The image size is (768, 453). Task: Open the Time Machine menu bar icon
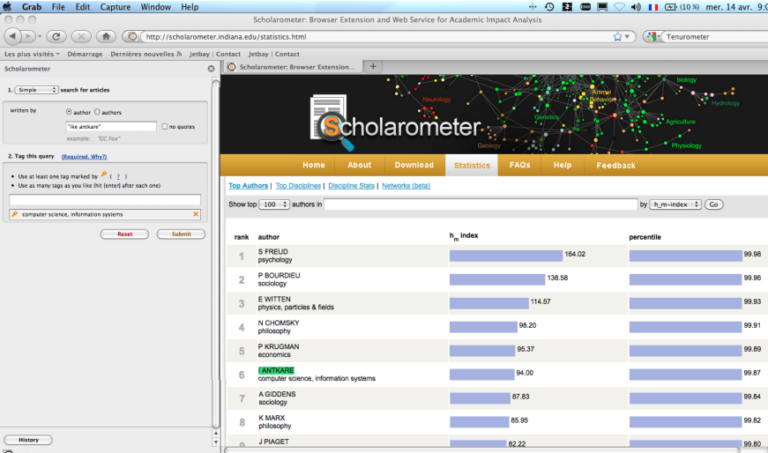click(549, 7)
